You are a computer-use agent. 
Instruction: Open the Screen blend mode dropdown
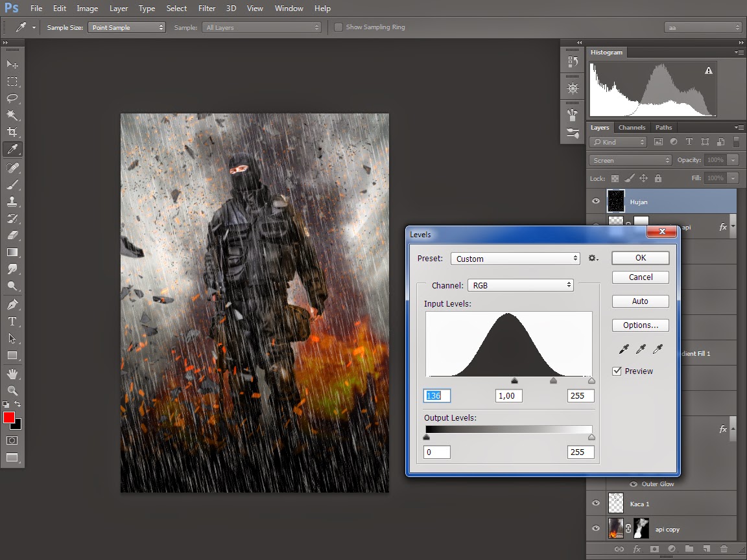[x=630, y=160]
